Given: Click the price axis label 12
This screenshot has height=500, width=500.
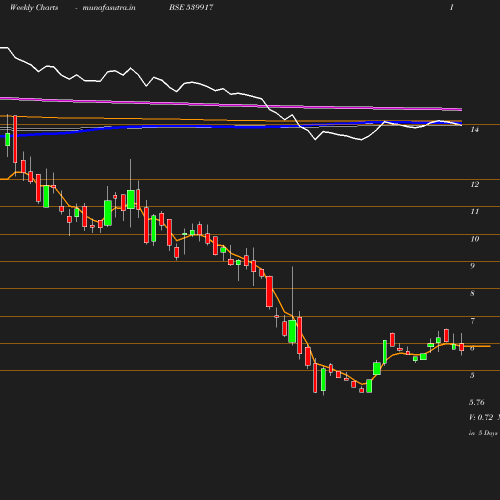Looking at the screenshot, I should click(475, 184).
